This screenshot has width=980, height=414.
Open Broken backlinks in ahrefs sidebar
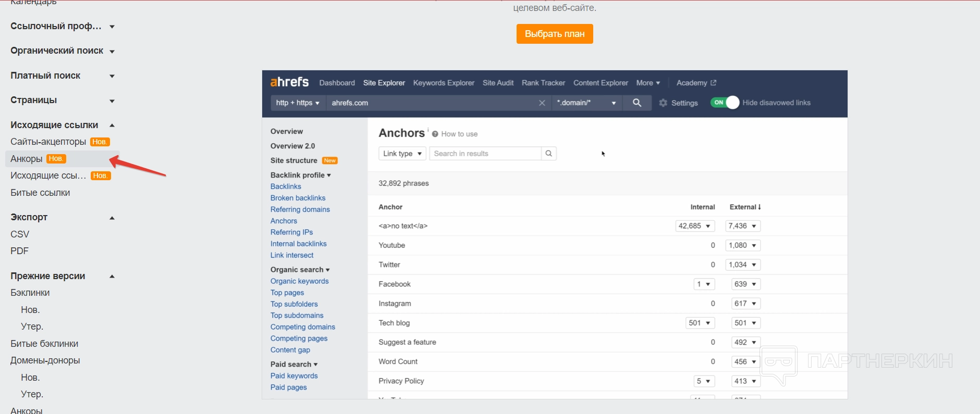tap(298, 198)
